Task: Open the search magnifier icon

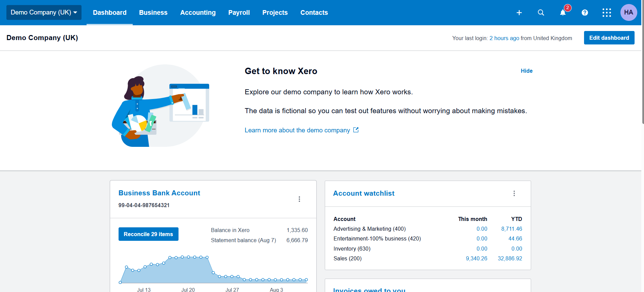Action: pyautogui.click(x=541, y=12)
